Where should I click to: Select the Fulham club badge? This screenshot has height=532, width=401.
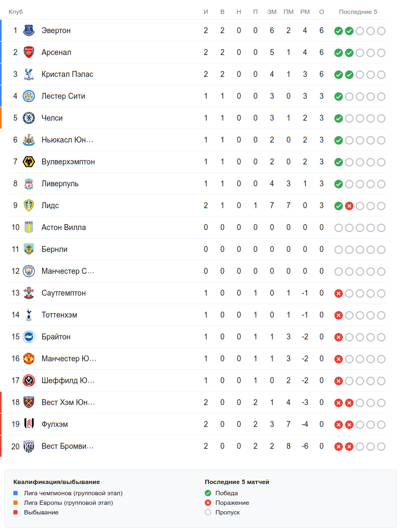tap(29, 424)
